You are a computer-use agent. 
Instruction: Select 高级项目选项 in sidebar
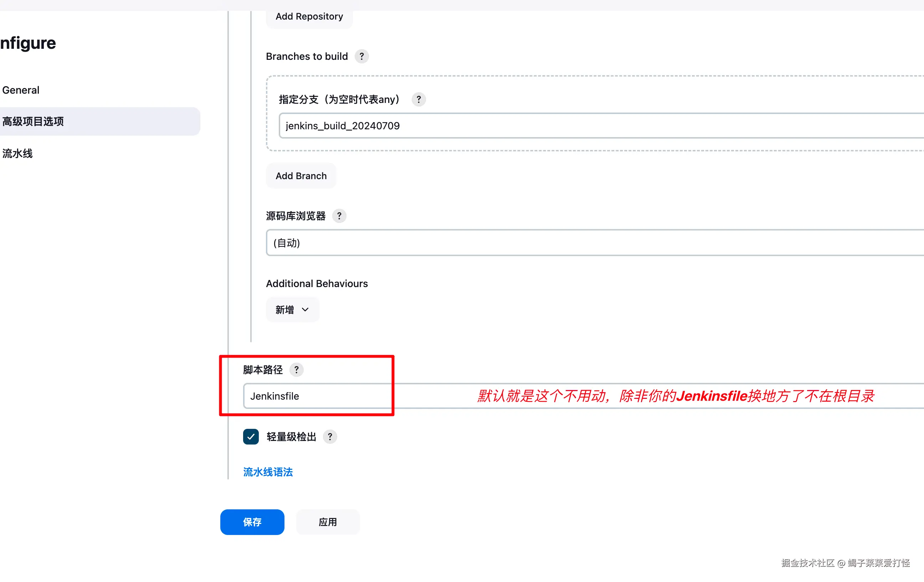point(33,121)
